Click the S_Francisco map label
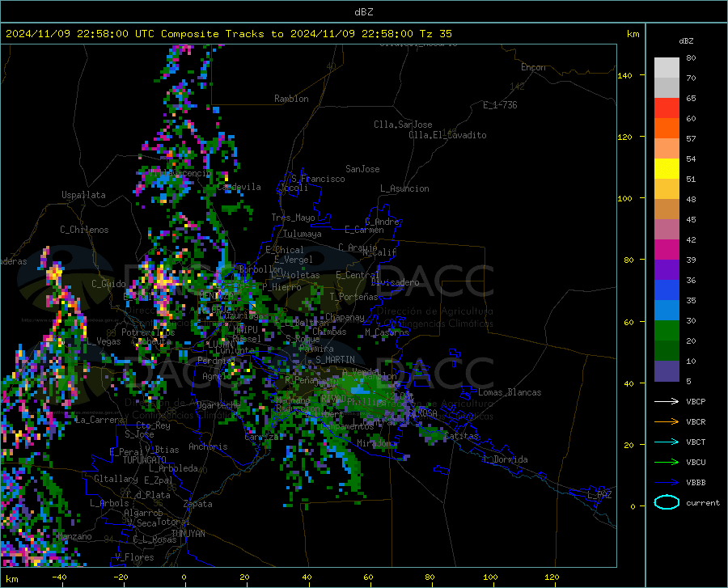This screenshot has height=588, width=728. pos(318,179)
